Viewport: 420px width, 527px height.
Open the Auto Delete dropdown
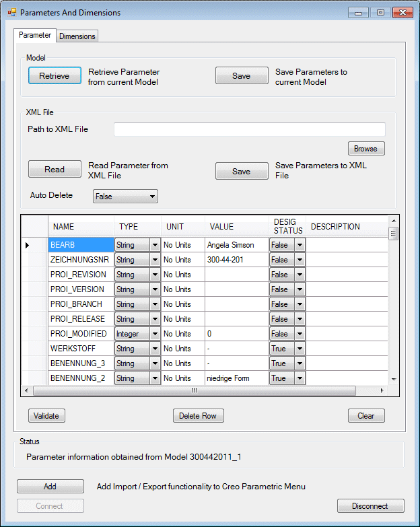click(x=125, y=197)
